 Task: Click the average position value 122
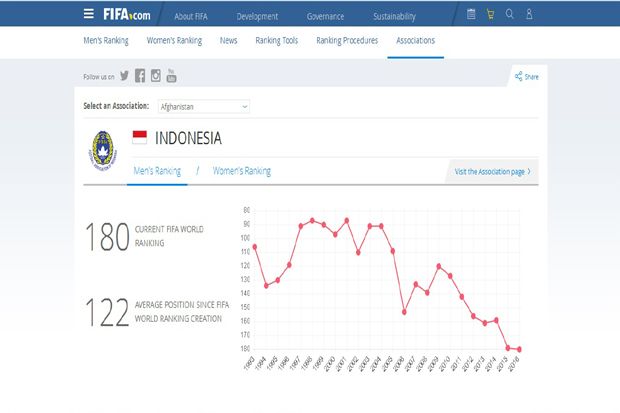click(x=107, y=312)
